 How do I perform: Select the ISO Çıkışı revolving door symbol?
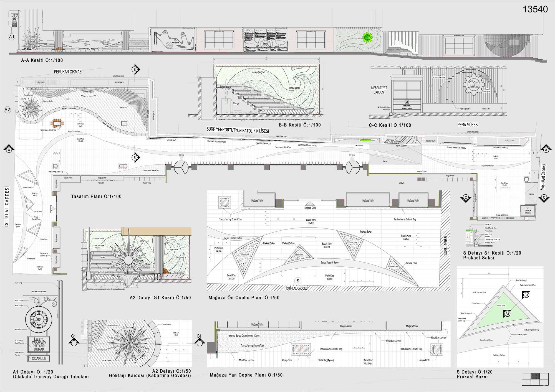(352, 167)
